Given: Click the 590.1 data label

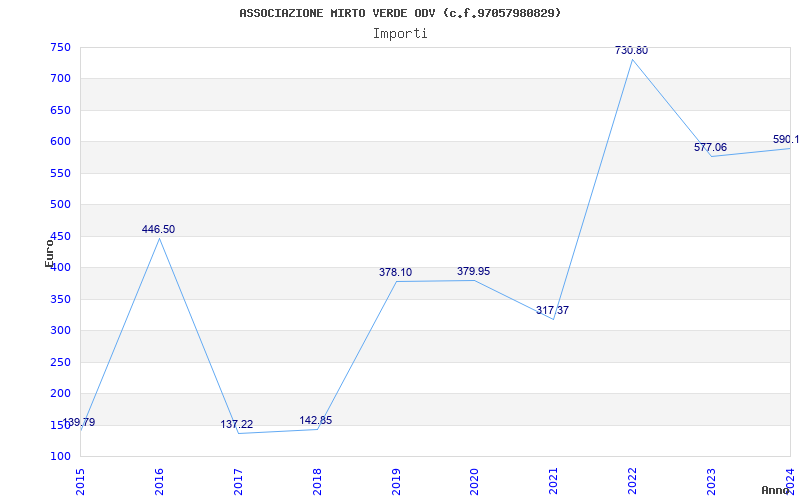Looking at the screenshot, I should point(786,139).
